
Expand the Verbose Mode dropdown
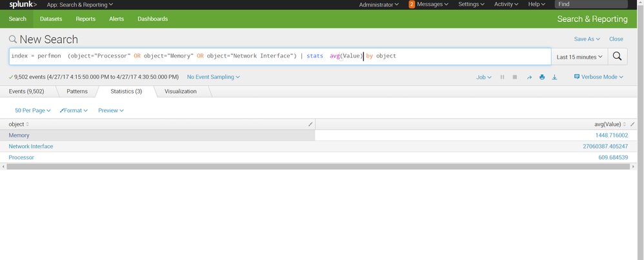pos(598,77)
